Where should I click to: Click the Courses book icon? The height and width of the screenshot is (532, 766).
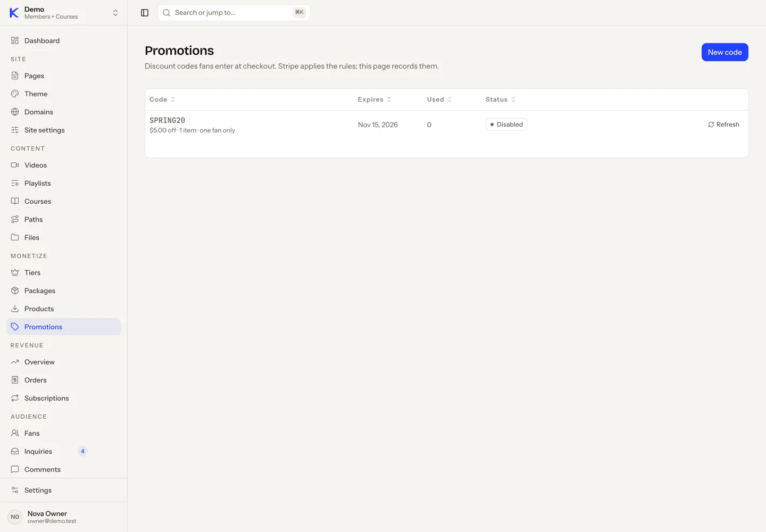click(x=15, y=201)
